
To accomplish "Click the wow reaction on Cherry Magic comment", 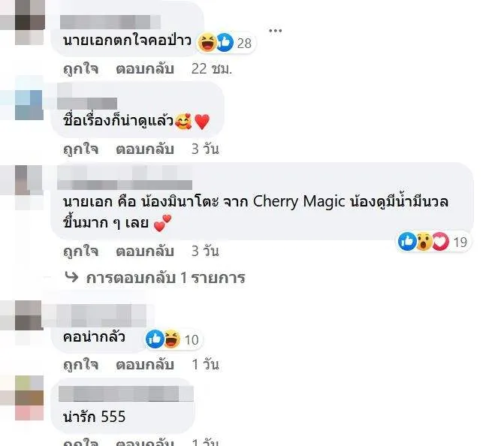I will [x=424, y=241].
